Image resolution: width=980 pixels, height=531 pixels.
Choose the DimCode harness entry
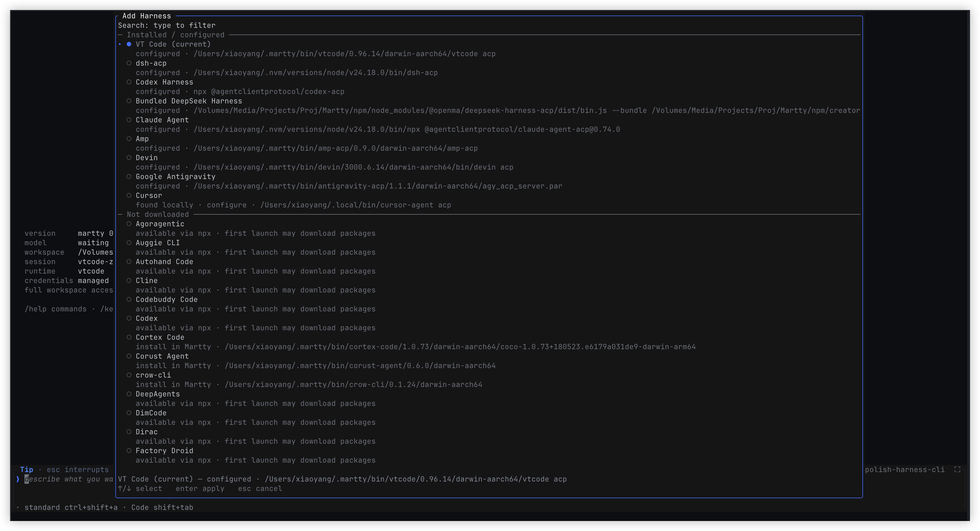(151, 413)
